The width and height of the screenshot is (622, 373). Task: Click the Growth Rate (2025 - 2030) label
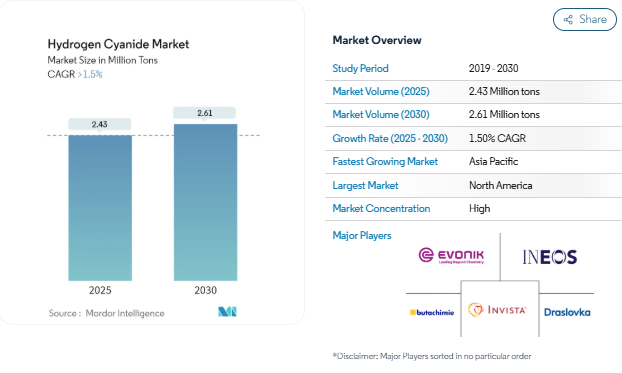click(390, 138)
